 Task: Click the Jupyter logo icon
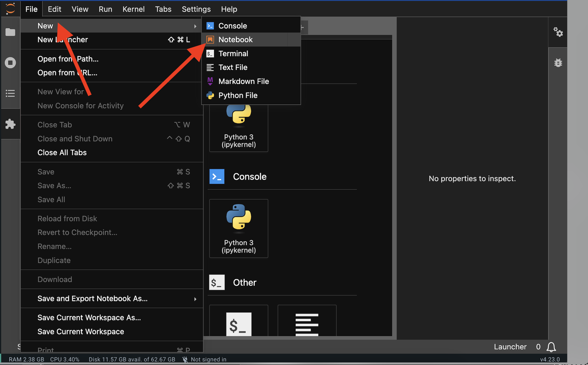10,9
